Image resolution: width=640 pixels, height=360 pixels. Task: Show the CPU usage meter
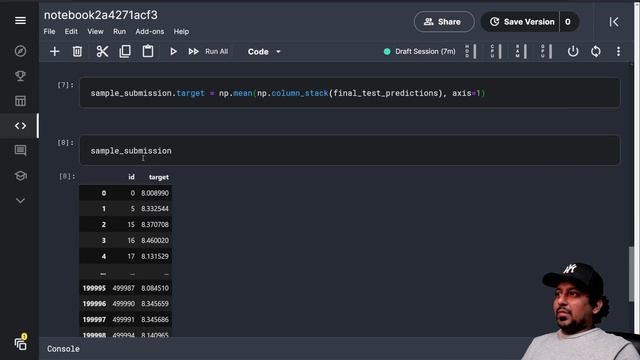(496, 51)
